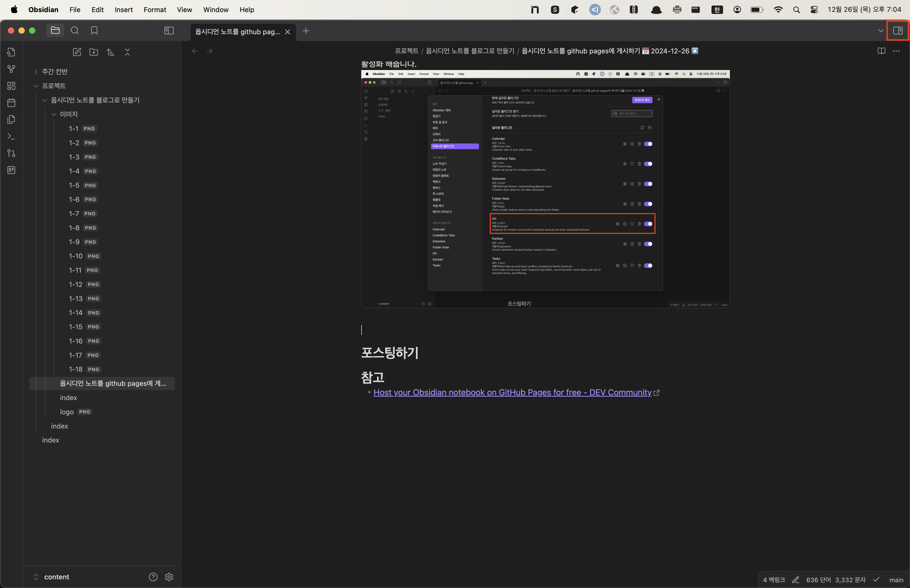Open the Insert menu
910x588 pixels.
pyautogui.click(x=124, y=9)
